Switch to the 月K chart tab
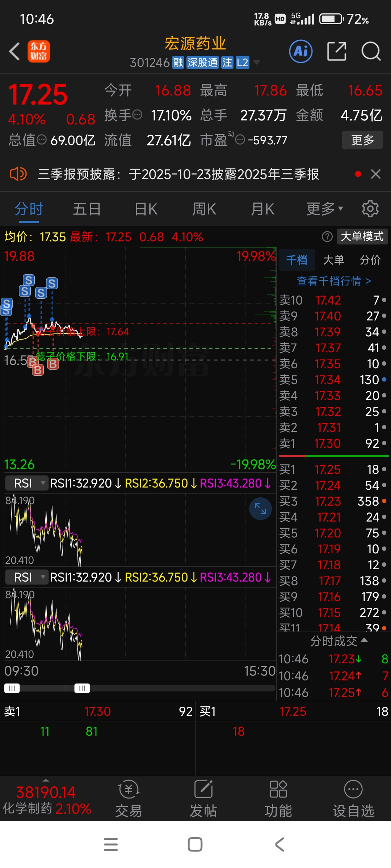 click(263, 209)
